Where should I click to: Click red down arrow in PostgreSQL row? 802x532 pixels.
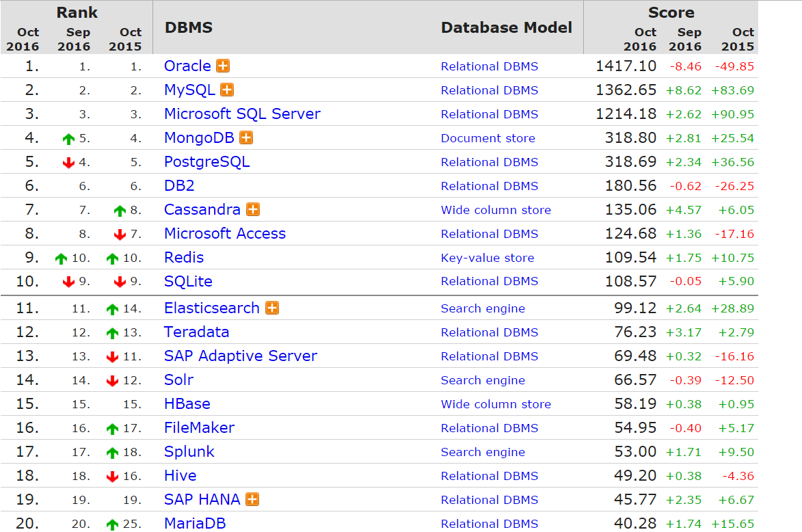[68, 163]
